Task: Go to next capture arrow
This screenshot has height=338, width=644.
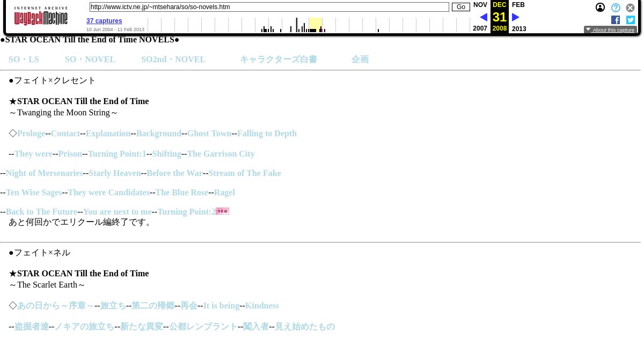Action: [516, 17]
